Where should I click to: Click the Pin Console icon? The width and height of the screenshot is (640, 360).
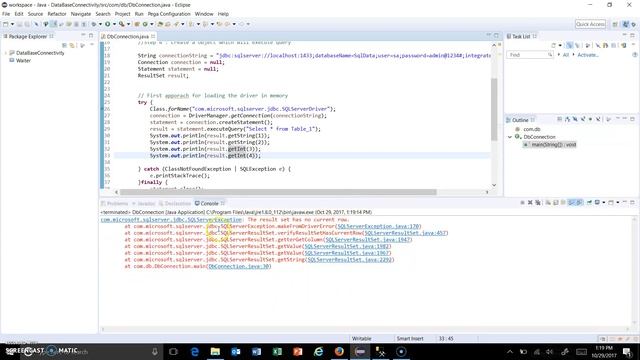pyautogui.click(x=589, y=202)
